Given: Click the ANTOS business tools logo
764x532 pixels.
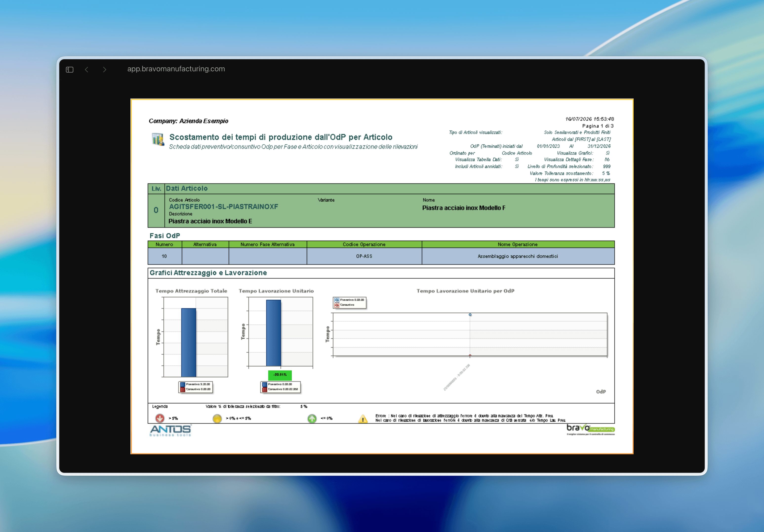Looking at the screenshot, I should [170, 430].
